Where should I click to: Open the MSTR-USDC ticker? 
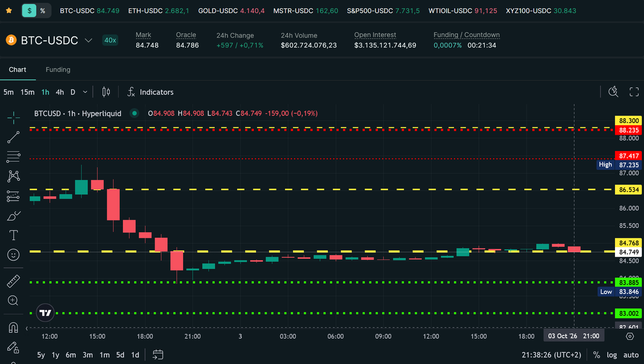(306, 10)
